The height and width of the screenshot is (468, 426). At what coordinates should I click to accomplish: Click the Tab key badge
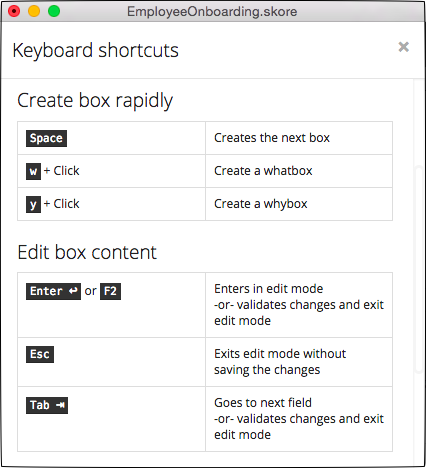tap(47, 405)
